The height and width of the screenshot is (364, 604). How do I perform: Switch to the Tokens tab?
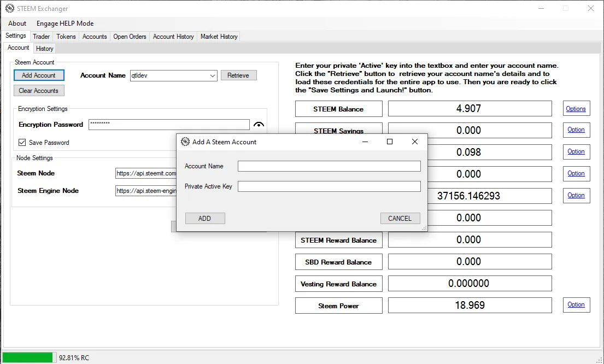(x=66, y=37)
